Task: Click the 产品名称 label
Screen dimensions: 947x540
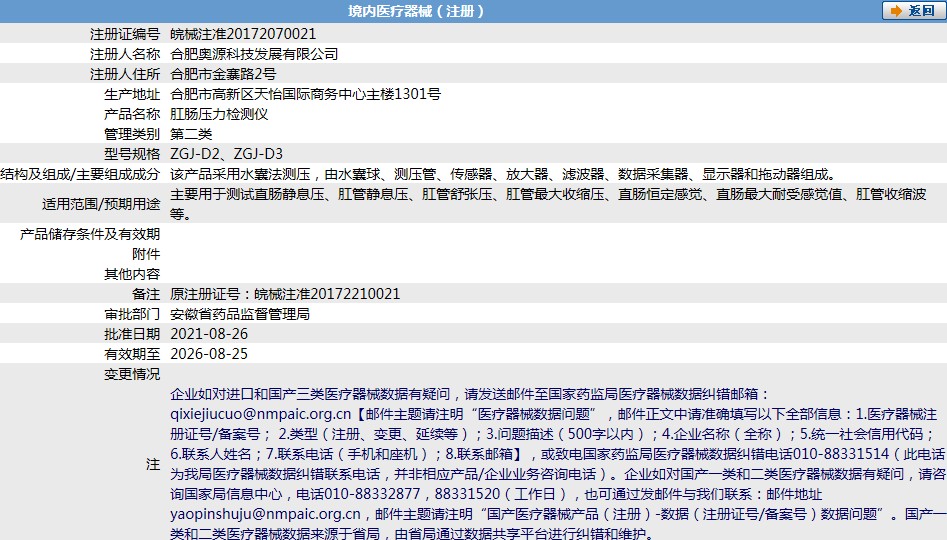Action: [x=132, y=114]
